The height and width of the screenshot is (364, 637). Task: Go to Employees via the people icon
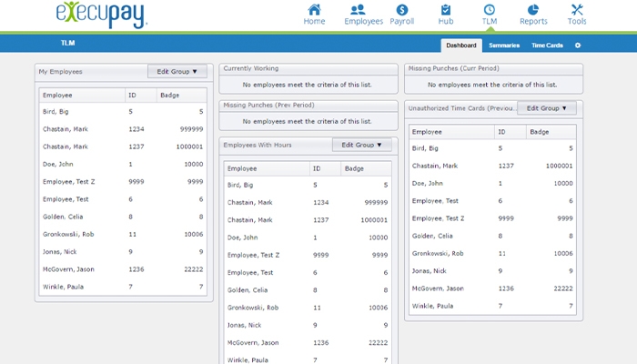[x=363, y=14]
